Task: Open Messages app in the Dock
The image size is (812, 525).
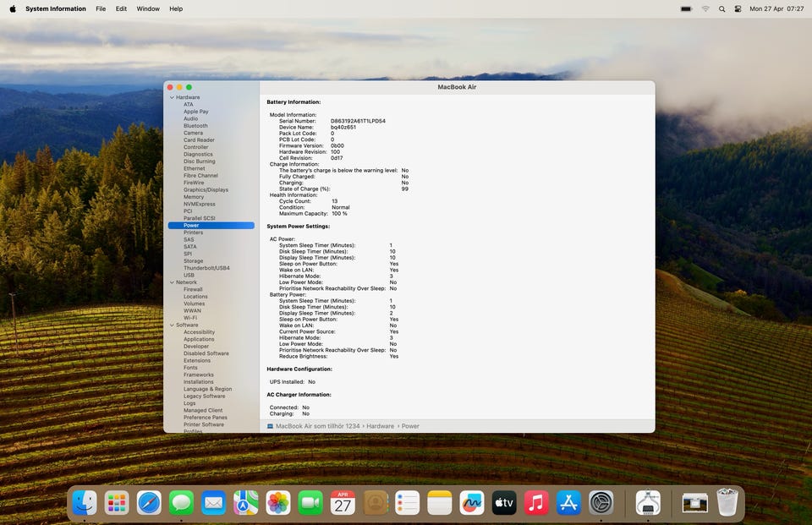Action: click(181, 503)
